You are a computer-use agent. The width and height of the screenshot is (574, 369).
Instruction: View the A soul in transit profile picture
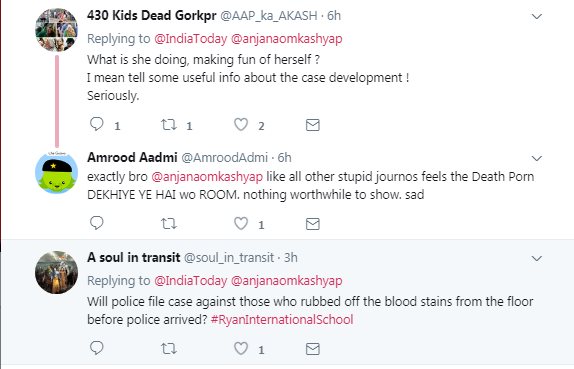(56, 272)
